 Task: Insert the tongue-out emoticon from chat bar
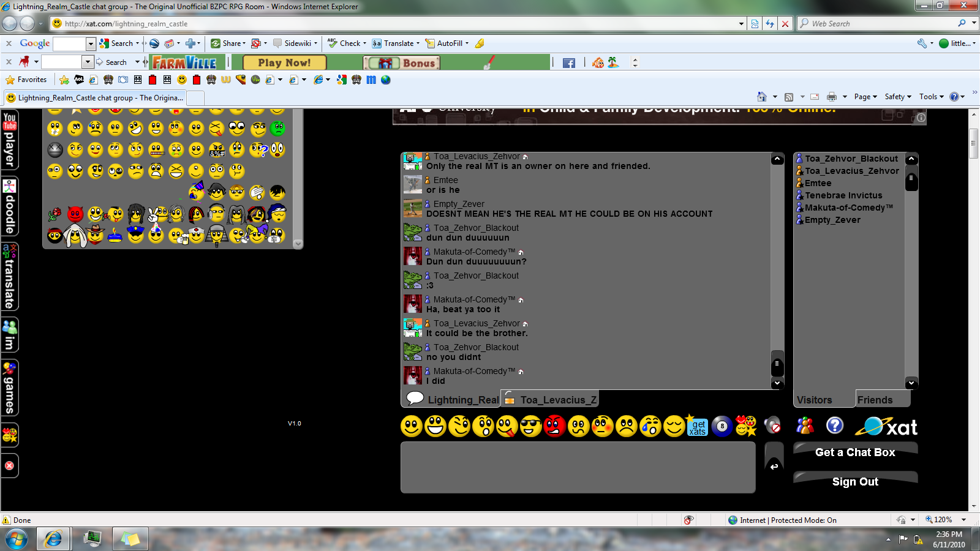click(507, 426)
